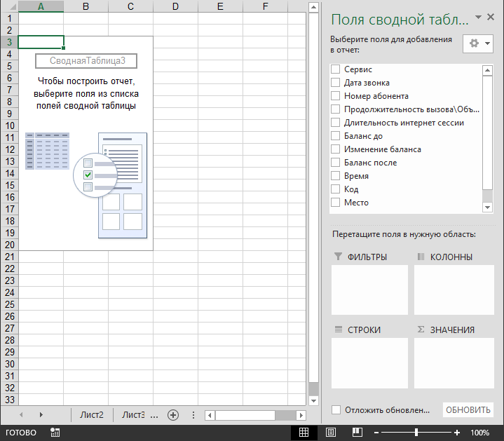
Task: Check the Место field
Action: tap(335, 203)
